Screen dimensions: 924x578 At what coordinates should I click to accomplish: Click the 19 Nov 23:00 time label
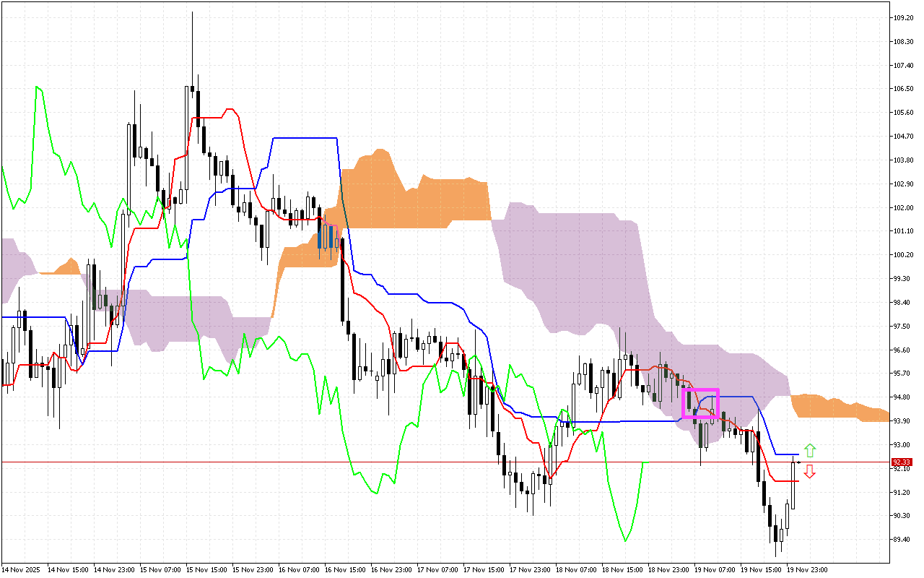tap(806, 569)
